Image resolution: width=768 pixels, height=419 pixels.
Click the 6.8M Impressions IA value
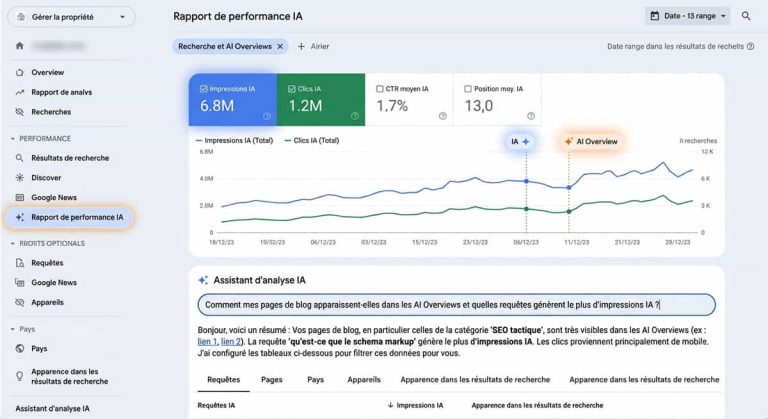point(217,105)
